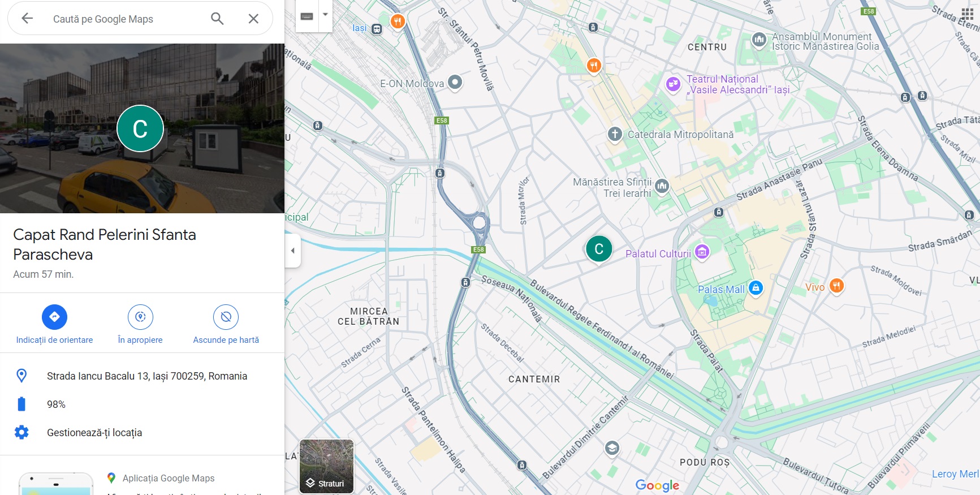Image resolution: width=980 pixels, height=495 pixels.
Task: Click the search magnifier icon
Action: 217,19
